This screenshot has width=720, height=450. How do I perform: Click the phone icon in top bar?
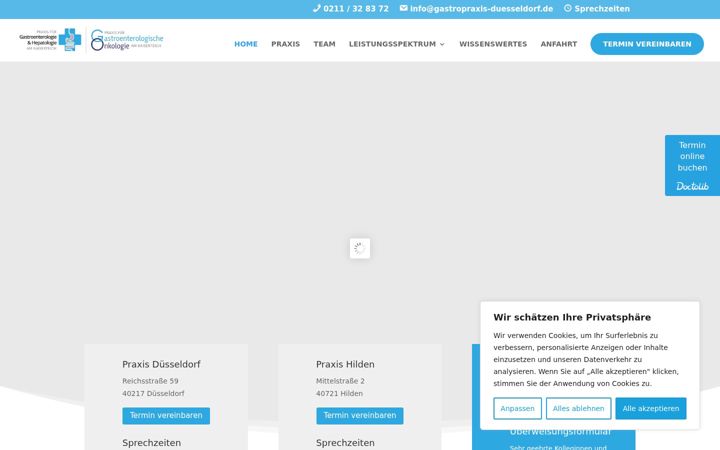point(316,8)
